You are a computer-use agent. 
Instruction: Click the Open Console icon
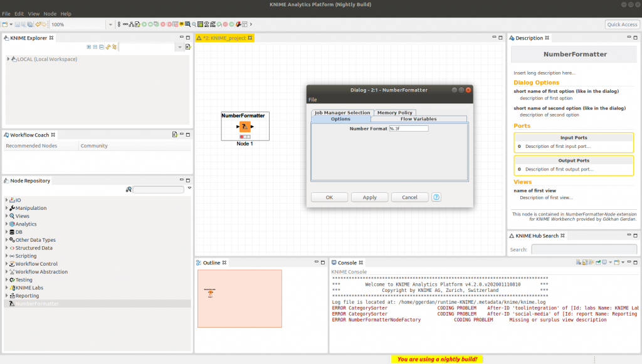click(x=617, y=263)
